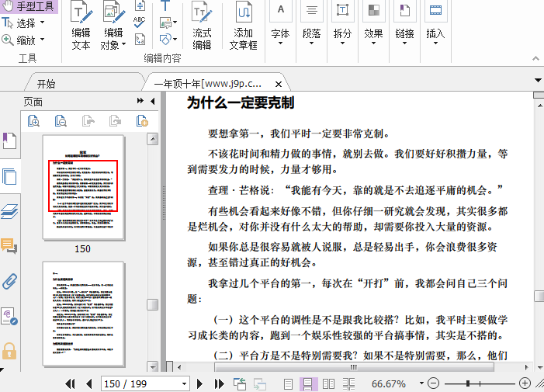This screenshot has width=544, height=392.
Task: Switch to single page view mode
Action: point(288,383)
